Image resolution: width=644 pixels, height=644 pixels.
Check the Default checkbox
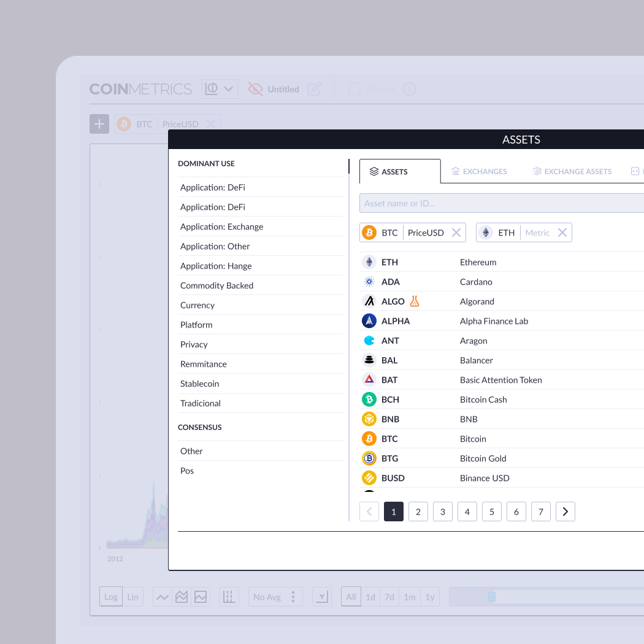pos(354,89)
